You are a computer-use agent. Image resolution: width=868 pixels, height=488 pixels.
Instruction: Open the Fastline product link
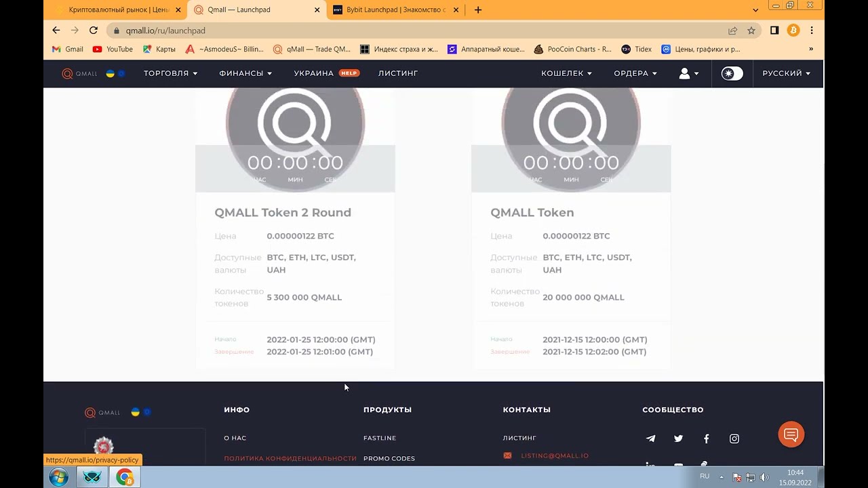pos(380,439)
